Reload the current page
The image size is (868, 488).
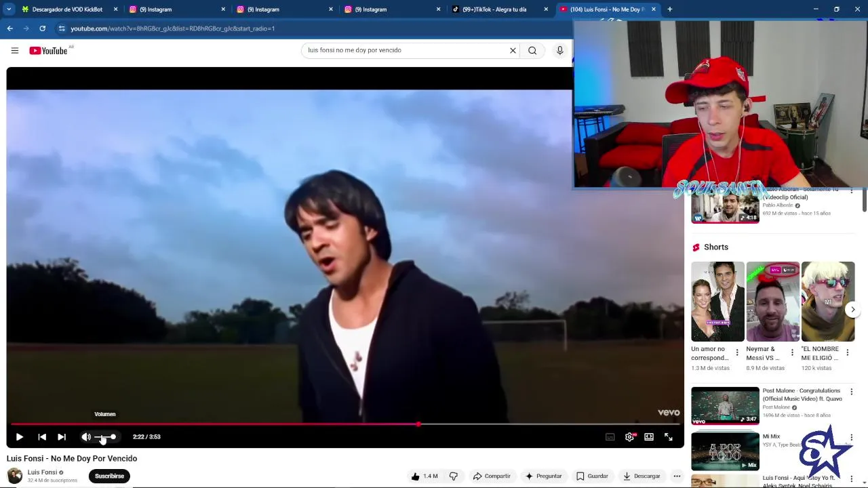click(x=42, y=28)
